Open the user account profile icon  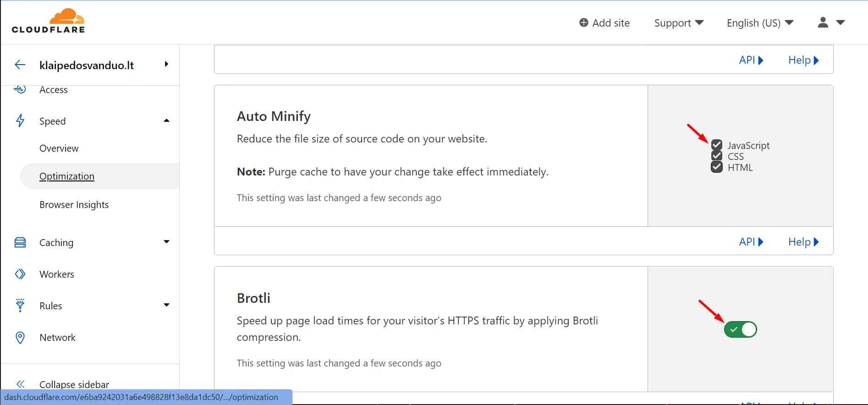pos(823,22)
